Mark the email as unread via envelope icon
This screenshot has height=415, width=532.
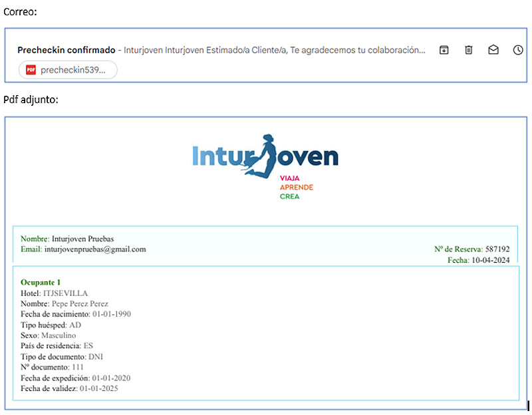point(493,50)
